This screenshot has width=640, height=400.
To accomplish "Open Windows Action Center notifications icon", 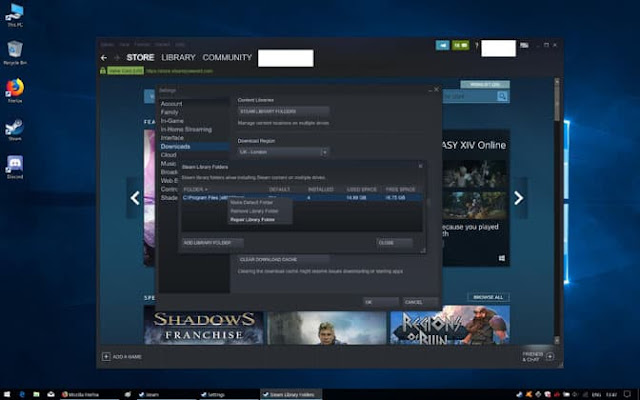I will click(628, 395).
